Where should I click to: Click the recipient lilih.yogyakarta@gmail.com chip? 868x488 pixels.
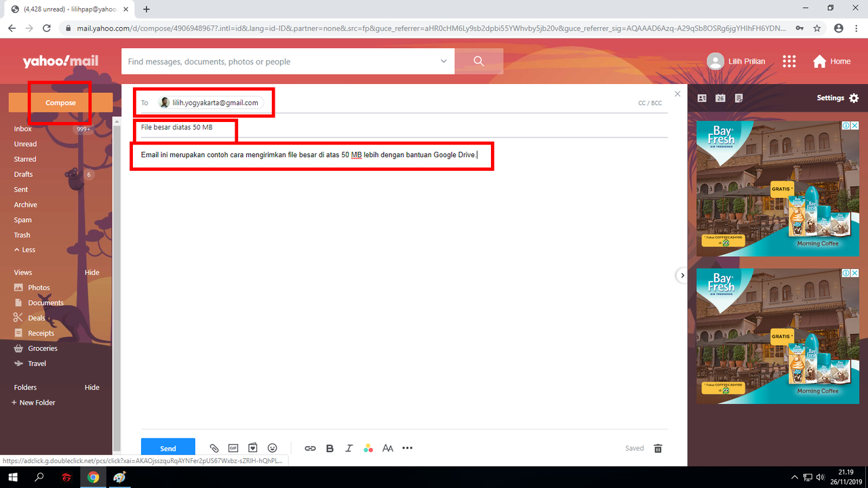tap(210, 103)
